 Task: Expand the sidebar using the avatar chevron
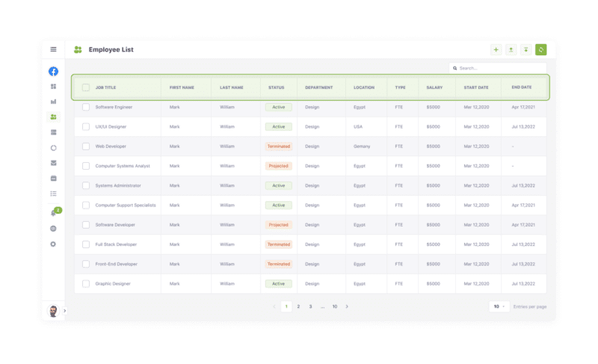click(65, 310)
